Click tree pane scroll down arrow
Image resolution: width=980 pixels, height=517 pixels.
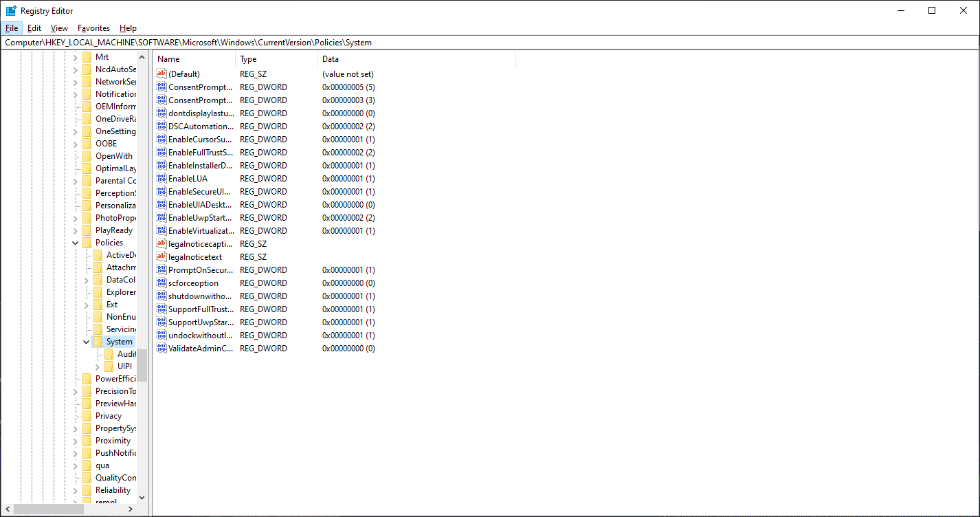(x=142, y=497)
